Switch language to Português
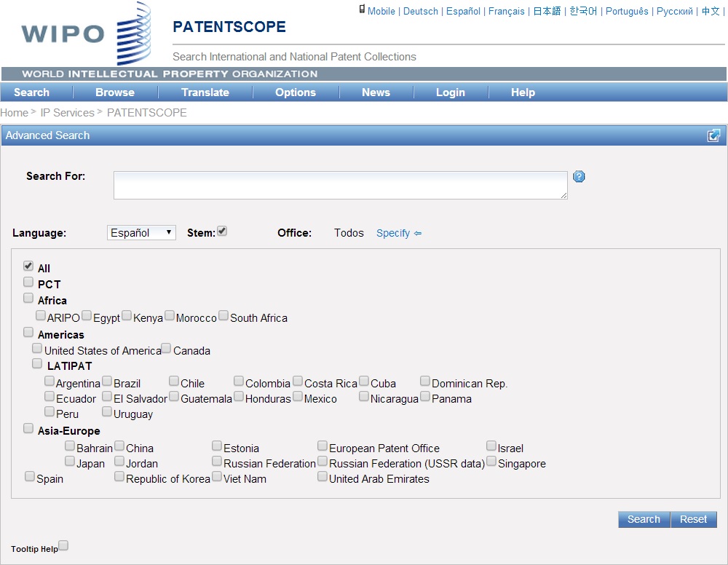Screen dimensions: 728x565 627,11
